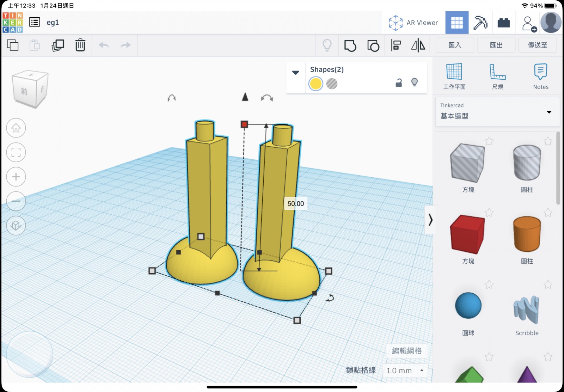Click the rotate arrow beside bounding box corner
The width and height of the screenshot is (564, 392).
330,298
